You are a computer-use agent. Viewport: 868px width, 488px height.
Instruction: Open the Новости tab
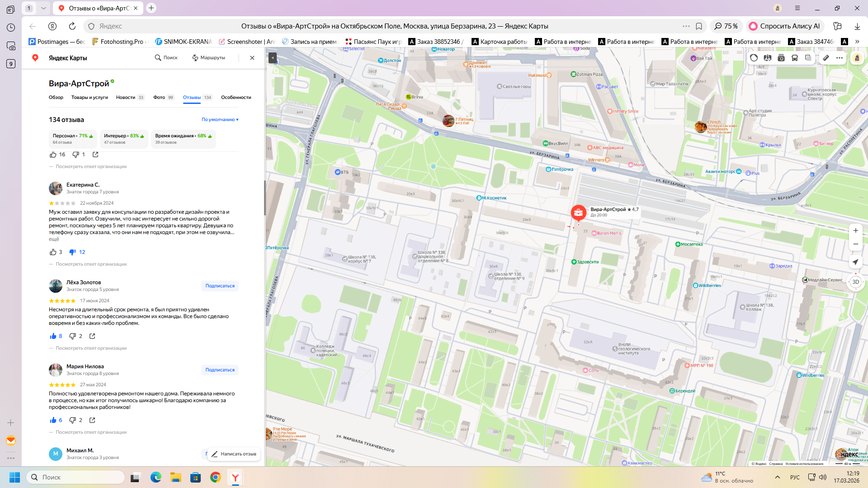click(x=126, y=98)
